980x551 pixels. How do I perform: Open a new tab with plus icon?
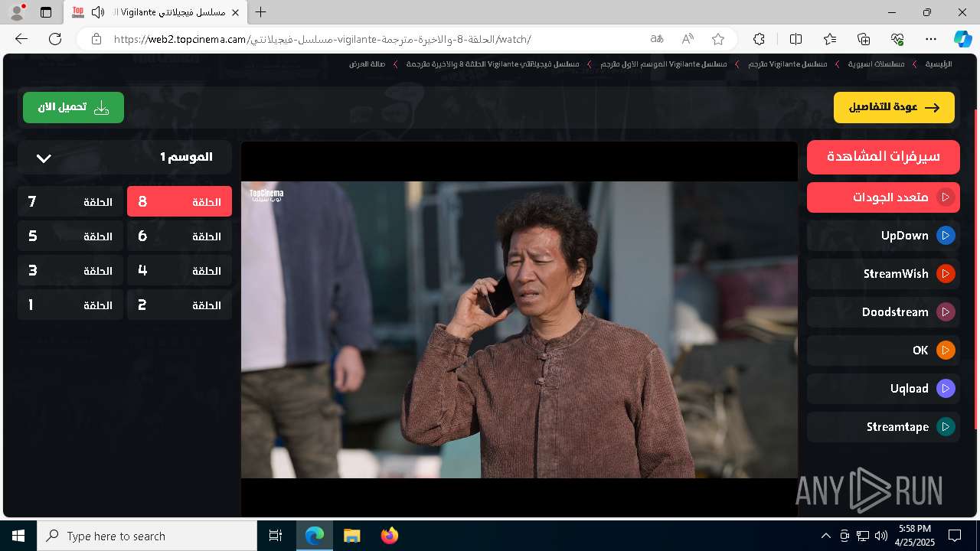[x=261, y=12]
